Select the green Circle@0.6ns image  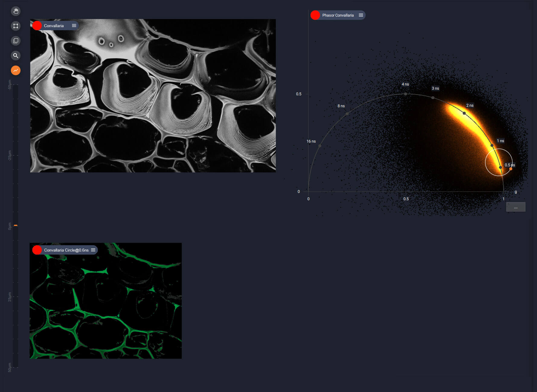tap(106, 301)
